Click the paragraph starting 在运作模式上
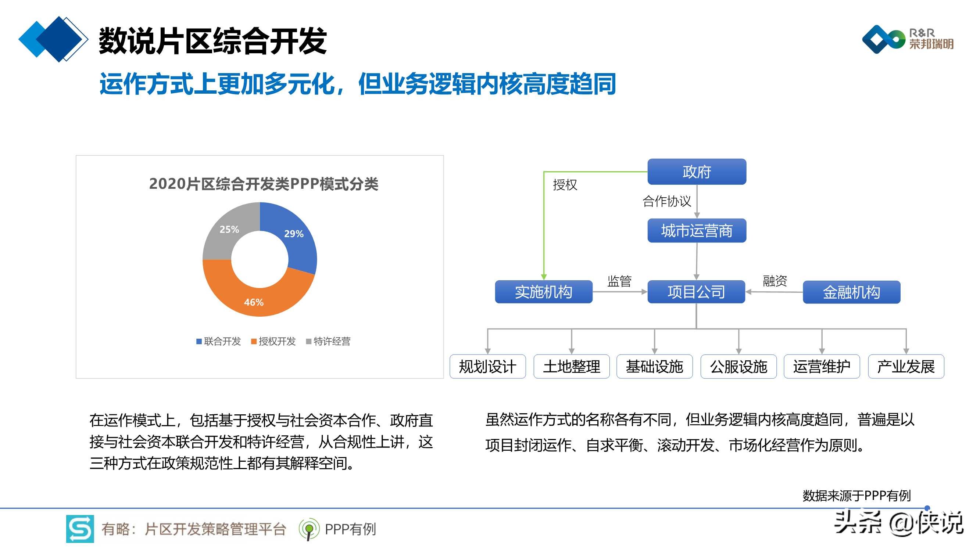This screenshot has width=980, height=551. [x=261, y=442]
